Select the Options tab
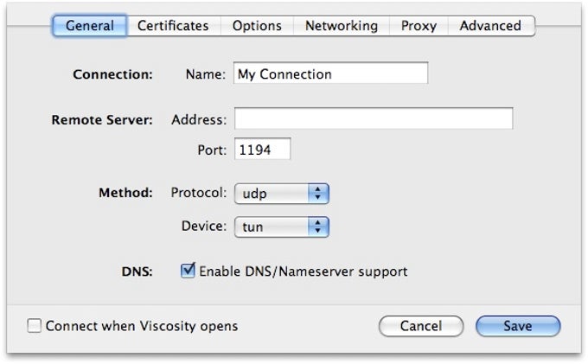Image resolution: width=588 pixels, height=364 pixels. click(256, 26)
